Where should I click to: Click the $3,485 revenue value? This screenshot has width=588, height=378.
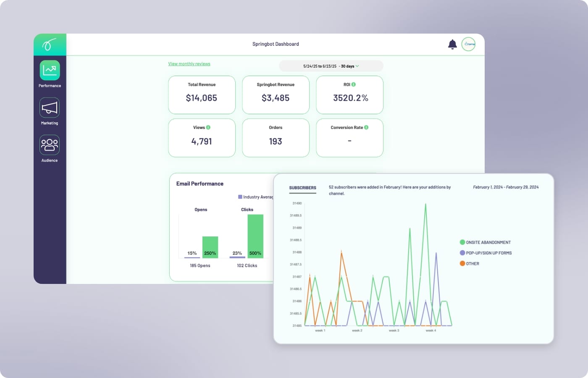pyautogui.click(x=276, y=98)
